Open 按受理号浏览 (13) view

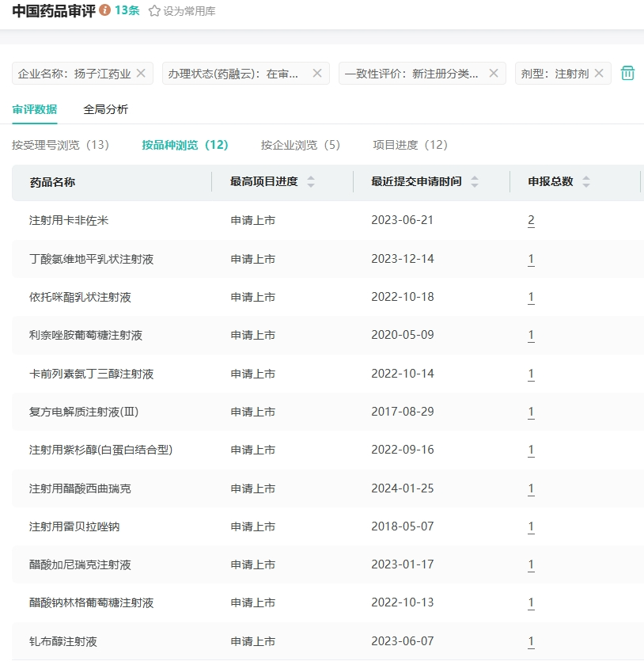[61, 145]
